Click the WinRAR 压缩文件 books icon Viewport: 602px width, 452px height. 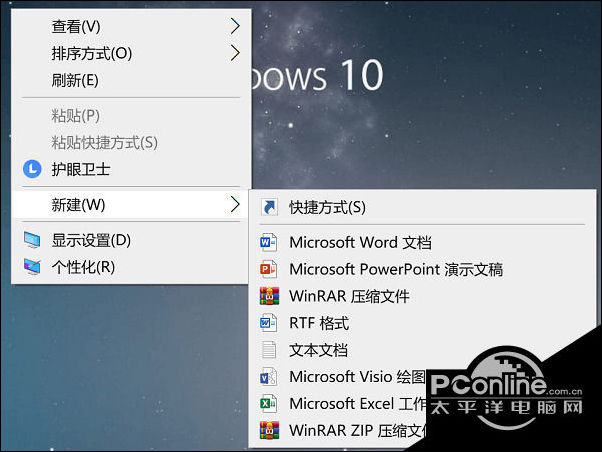269,296
